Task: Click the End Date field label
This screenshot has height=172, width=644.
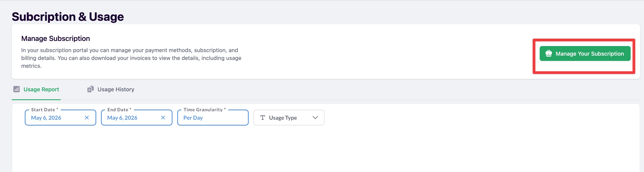Action: point(119,110)
